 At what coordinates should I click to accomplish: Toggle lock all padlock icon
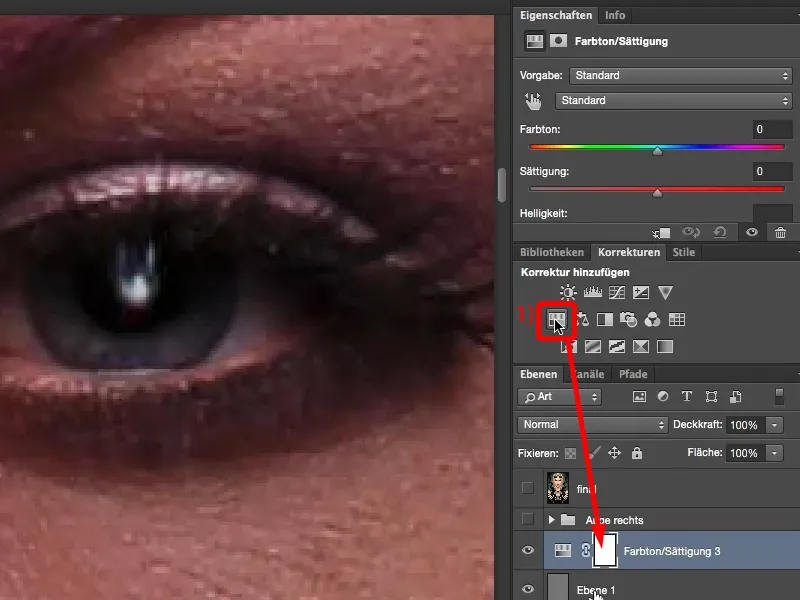coord(637,453)
